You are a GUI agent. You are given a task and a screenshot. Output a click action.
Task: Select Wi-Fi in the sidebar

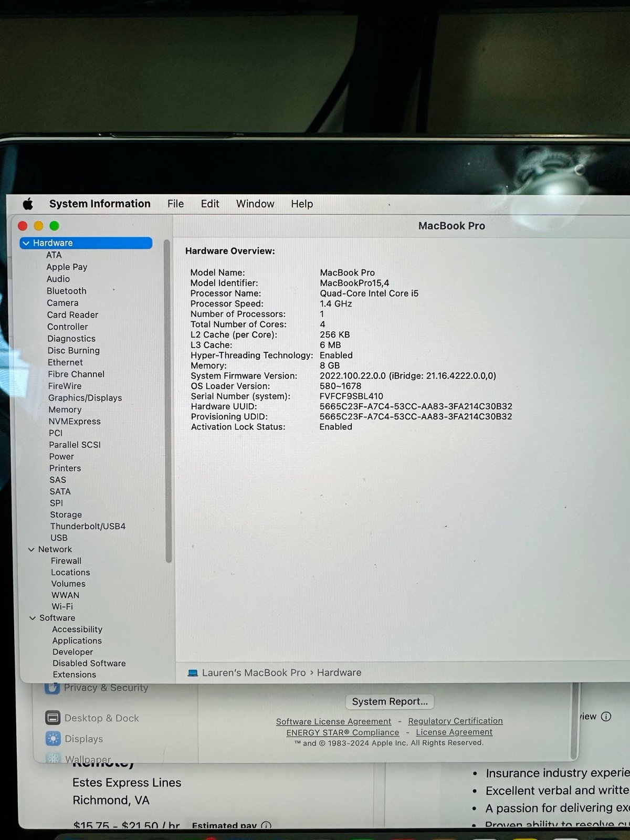coord(62,606)
